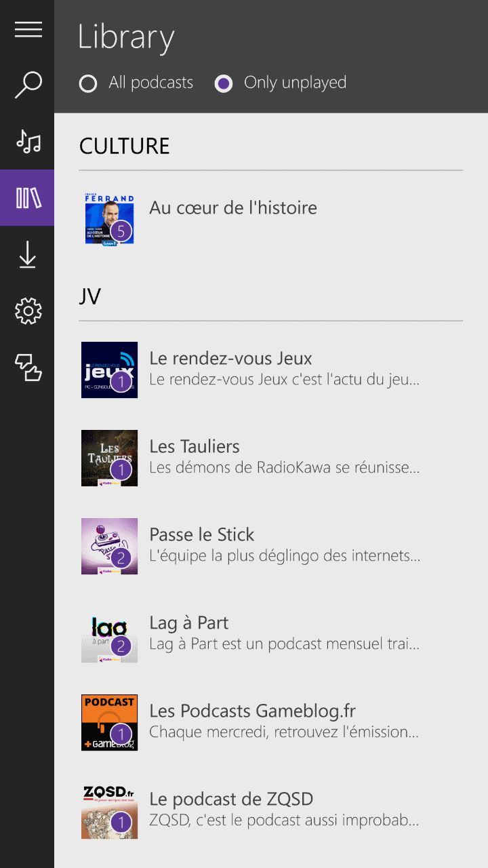Click the CULTURE category header
488x868 pixels.
(125, 146)
